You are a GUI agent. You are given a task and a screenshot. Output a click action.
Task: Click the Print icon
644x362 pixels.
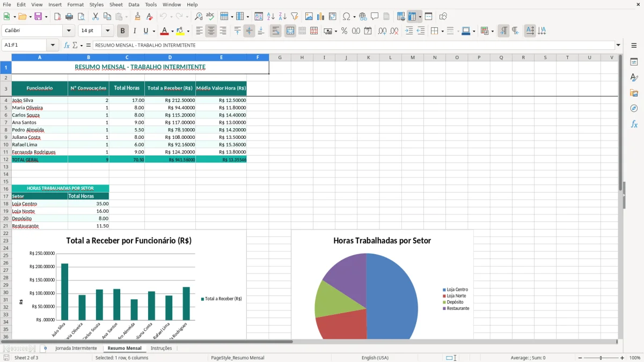pos(69,17)
